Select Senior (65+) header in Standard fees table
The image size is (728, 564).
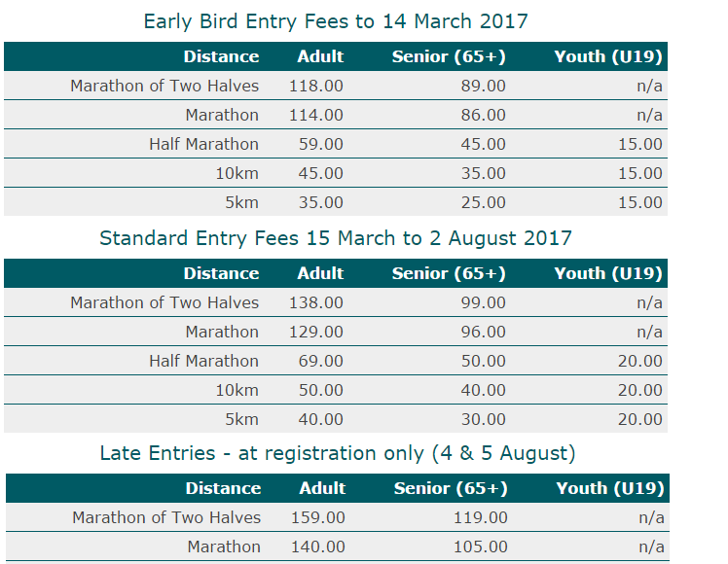[x=449, y=273]
